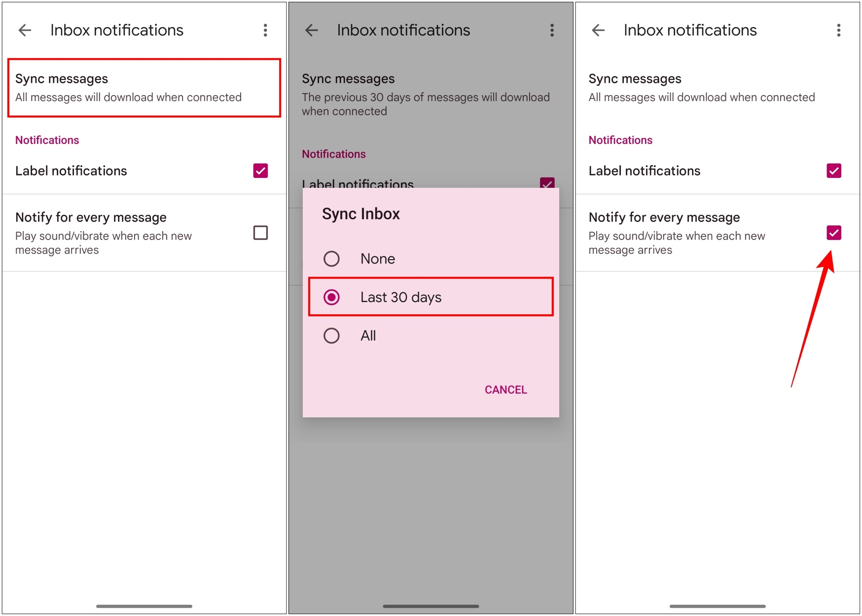Image resolution: width=862 pixels, height=616 pixels.
Task: Tap the navigation handle bar at the bottom
Action: coord(144,607)
